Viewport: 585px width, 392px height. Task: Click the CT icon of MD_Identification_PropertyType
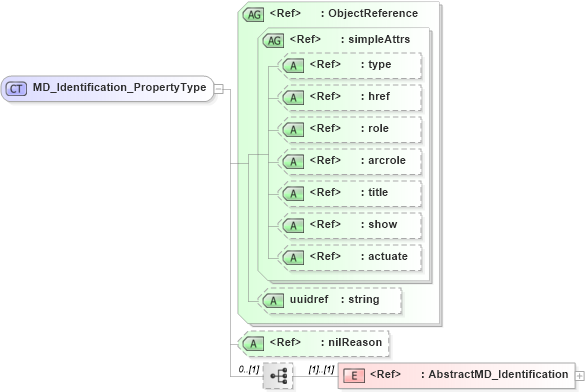16,89
